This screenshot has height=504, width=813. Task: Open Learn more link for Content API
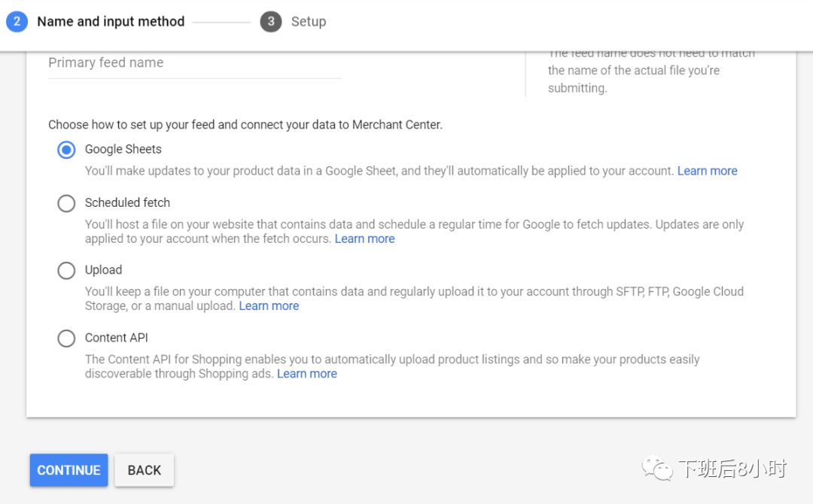pos(306,373)
